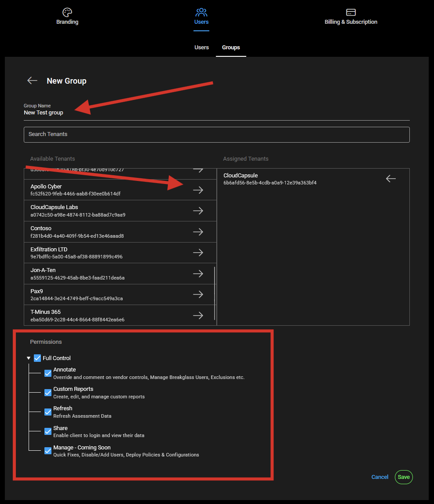Screen dimensions: 434x504
Task: Click the Search Tenants field
Action: [x=216, y=134]
